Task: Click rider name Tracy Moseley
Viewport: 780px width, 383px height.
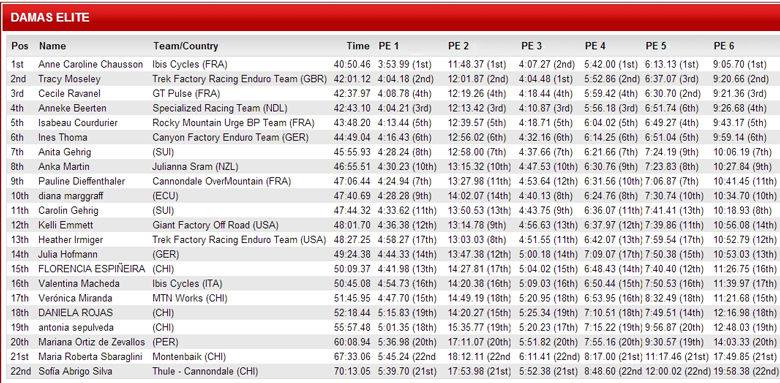Action: [x=69, y=79]
